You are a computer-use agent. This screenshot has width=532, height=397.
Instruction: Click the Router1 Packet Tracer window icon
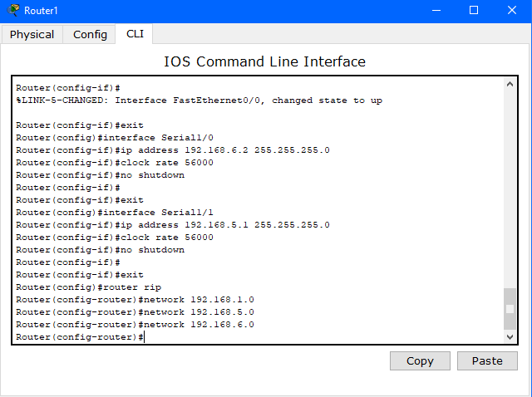pos(13,10)
